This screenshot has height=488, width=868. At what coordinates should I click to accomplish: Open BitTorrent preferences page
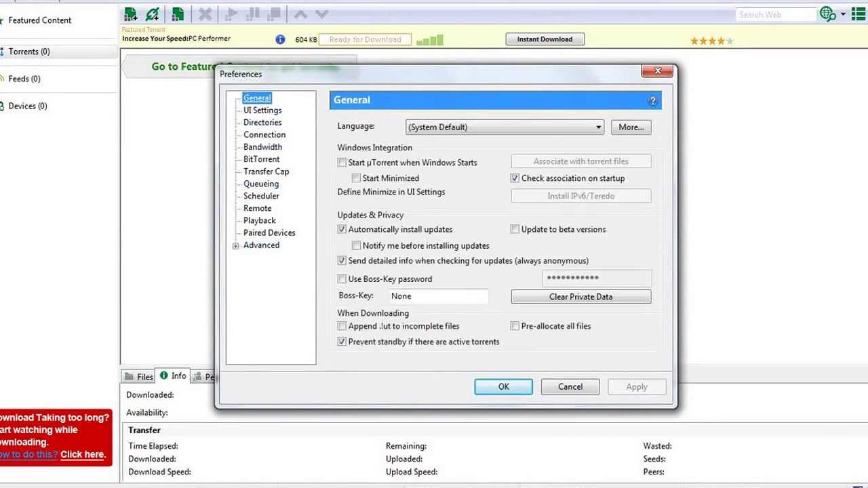tap(261, 159)
